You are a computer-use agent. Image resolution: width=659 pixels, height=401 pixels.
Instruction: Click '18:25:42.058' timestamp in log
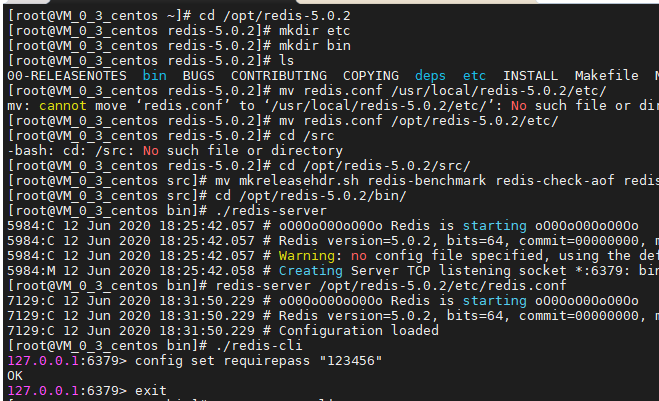pos(207,271)
